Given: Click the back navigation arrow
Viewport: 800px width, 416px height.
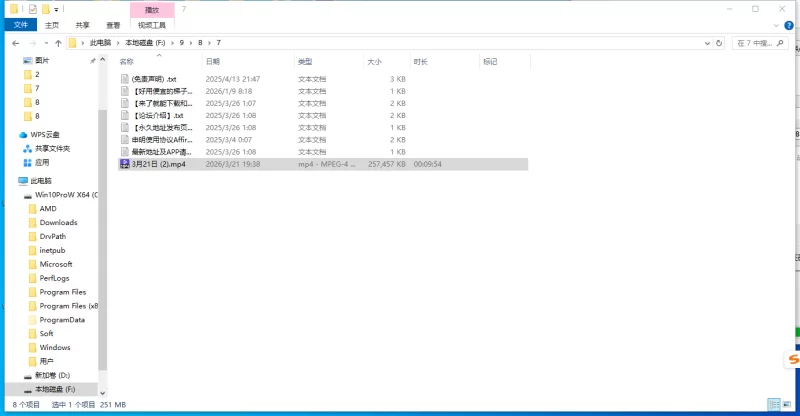Looking at the screenshot, I should pos(15,43).
